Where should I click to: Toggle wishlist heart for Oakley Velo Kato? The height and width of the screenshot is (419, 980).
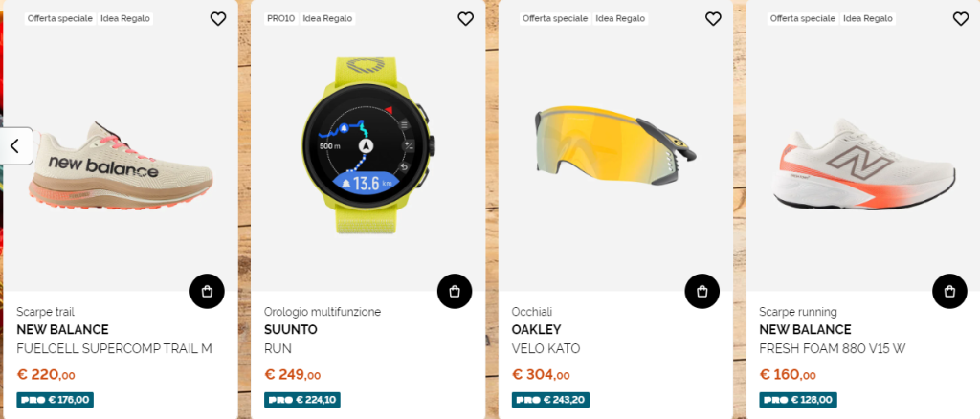point(713,19)
